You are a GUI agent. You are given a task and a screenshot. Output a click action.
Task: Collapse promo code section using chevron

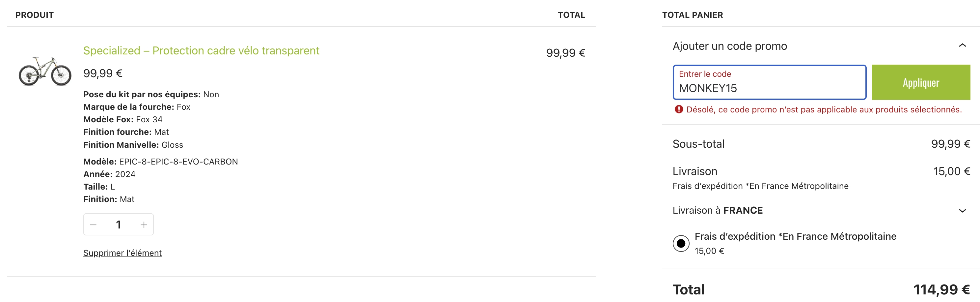(x=962, y=46)
